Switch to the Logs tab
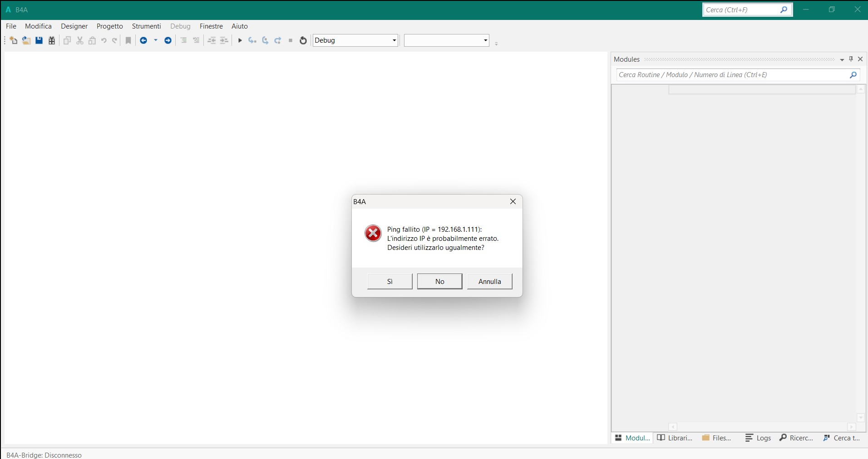The image size is (868, 459). coord(758,438)
